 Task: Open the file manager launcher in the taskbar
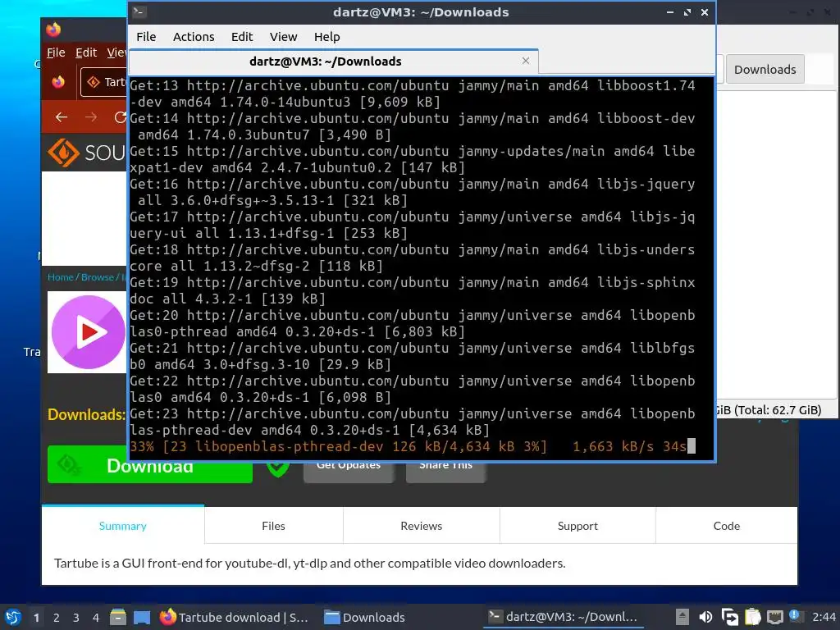click(x=118, y=617)
